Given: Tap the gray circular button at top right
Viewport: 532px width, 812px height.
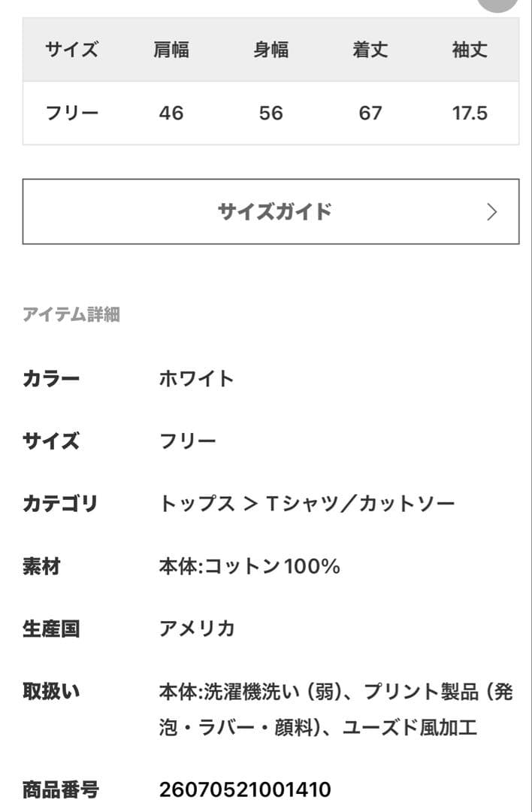Looking at the screenshot, I should (x=498, y=4).
